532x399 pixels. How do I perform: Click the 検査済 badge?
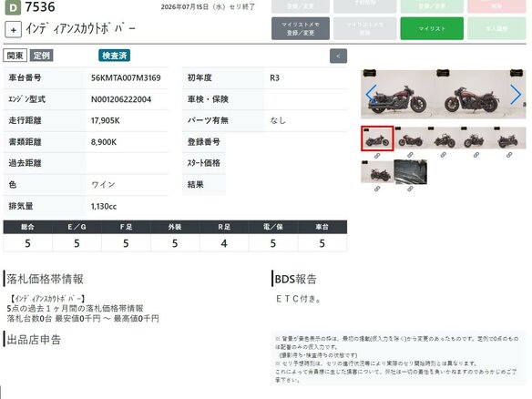coord(115,56)
